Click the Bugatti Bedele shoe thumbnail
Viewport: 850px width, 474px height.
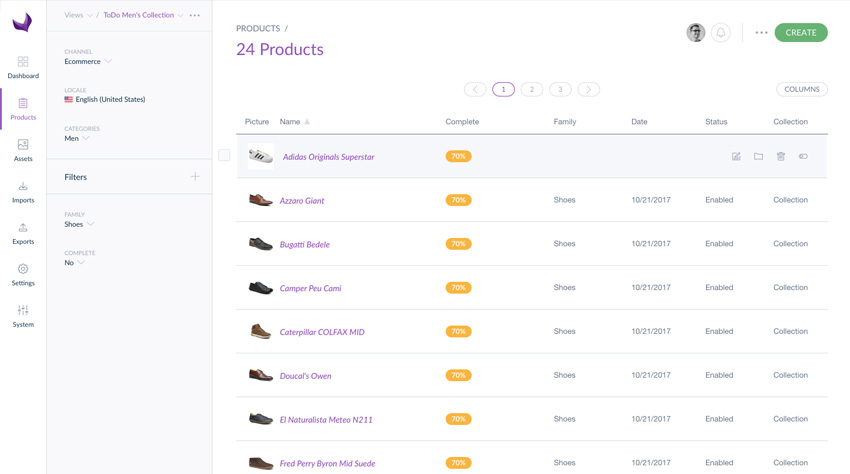(261, 244)
